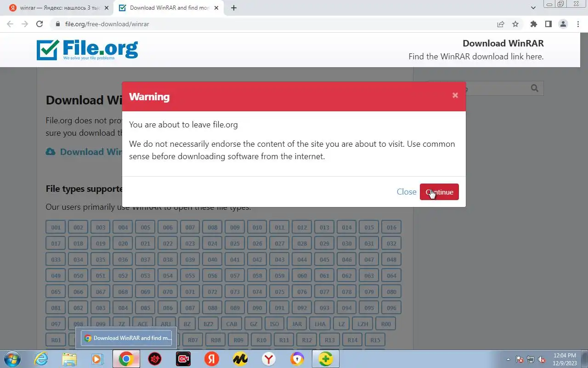The width and height of the screenshot is (588, 368).
Task: Click the network tray icon
Action: pos(531,359)
